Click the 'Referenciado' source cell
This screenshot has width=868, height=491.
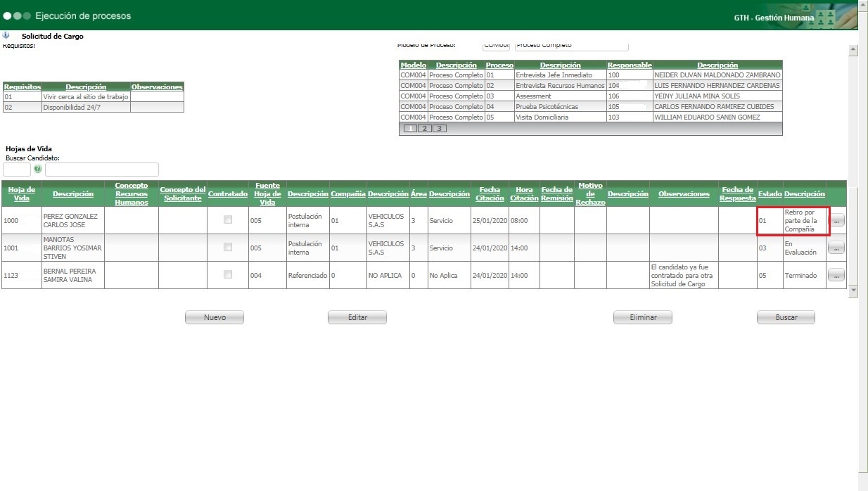[x=307, y=275]
